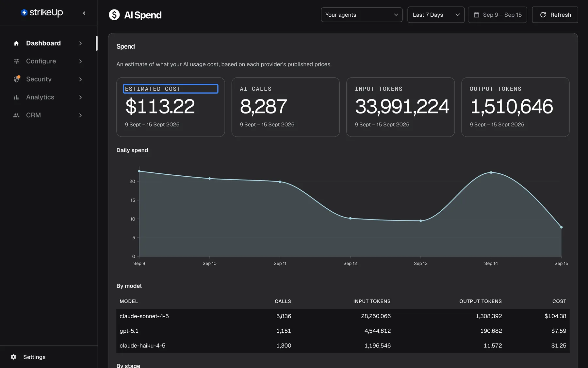The height and width of the screenshot is (368, 588).
Task: Click the Analytics bar chart icon
Action: (16, 97)
